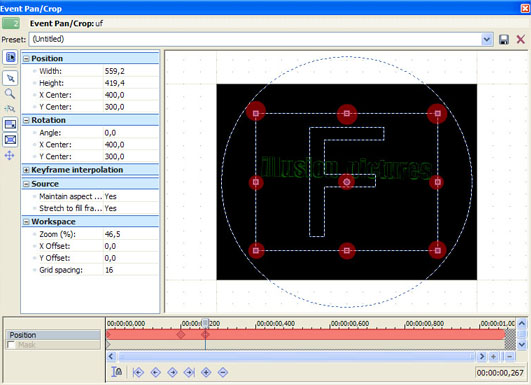Viewport: 531px width, 385px height.
Task: Collapse the Workspace section
Action: tap(26, 222)
